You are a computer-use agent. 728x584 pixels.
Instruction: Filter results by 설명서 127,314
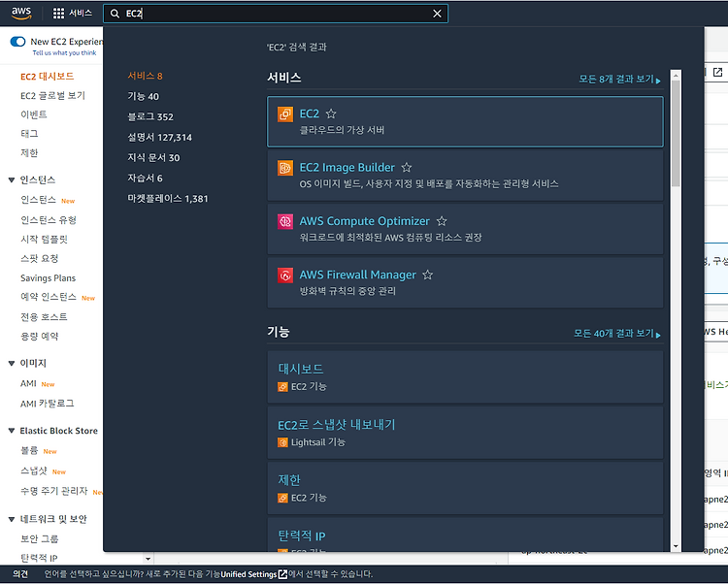160,138
